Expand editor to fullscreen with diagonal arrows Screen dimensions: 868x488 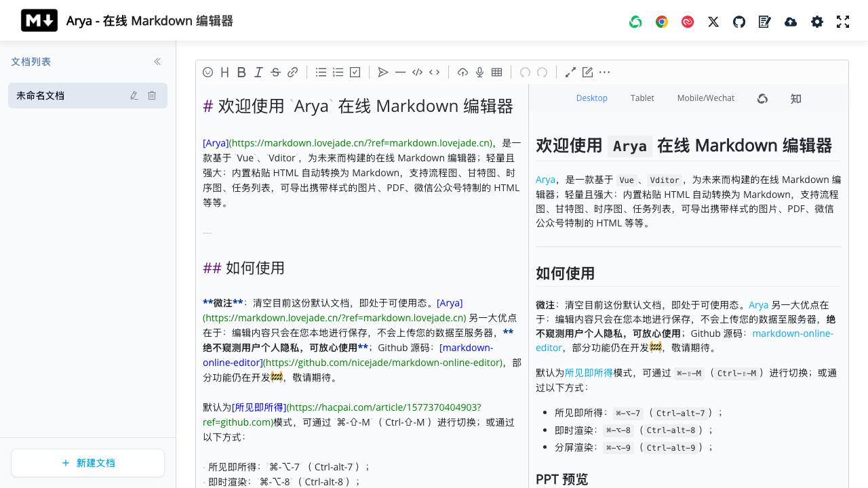(x=570, y=72)
